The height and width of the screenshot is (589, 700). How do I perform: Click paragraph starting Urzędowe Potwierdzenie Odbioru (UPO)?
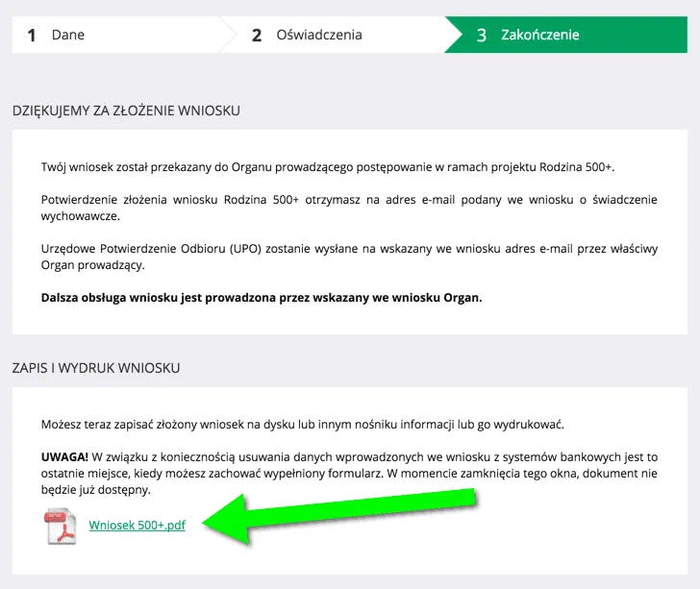coord(349,257)
